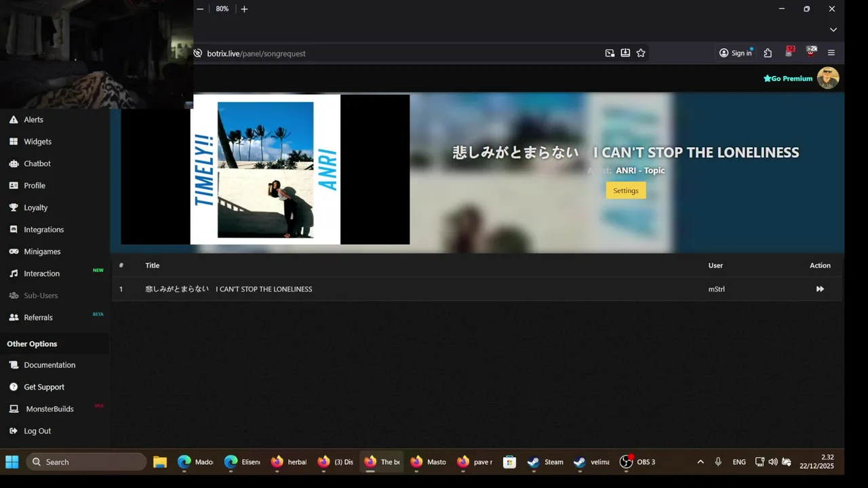Click the User column header
This screenshot has width=868, height=488.
716,266
